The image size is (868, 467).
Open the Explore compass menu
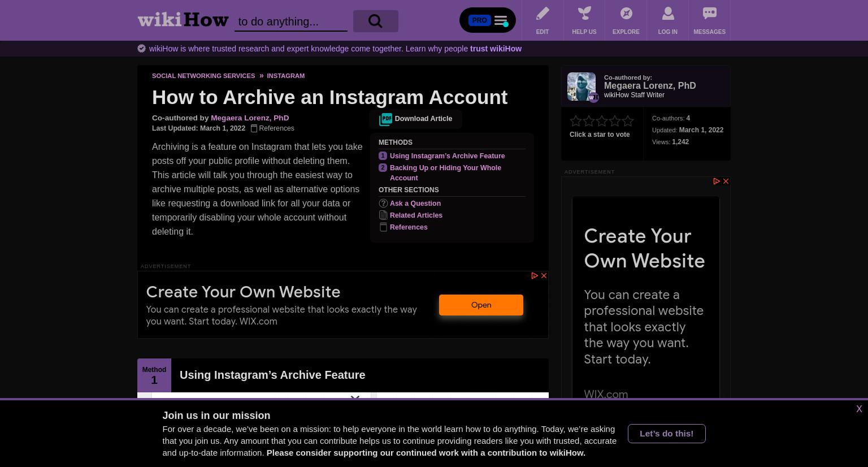pyautogui.click(x=626, y=20)
